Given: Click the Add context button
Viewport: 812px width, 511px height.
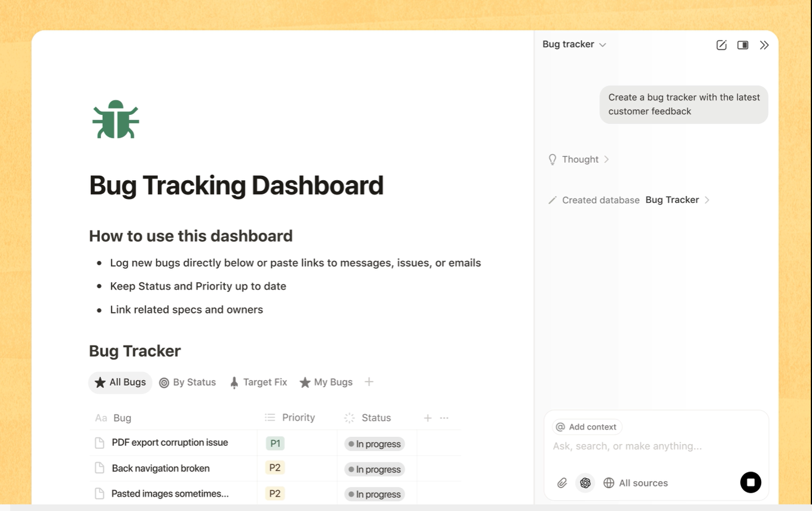Looking at the screenshot, I should [x=587, y=427].
